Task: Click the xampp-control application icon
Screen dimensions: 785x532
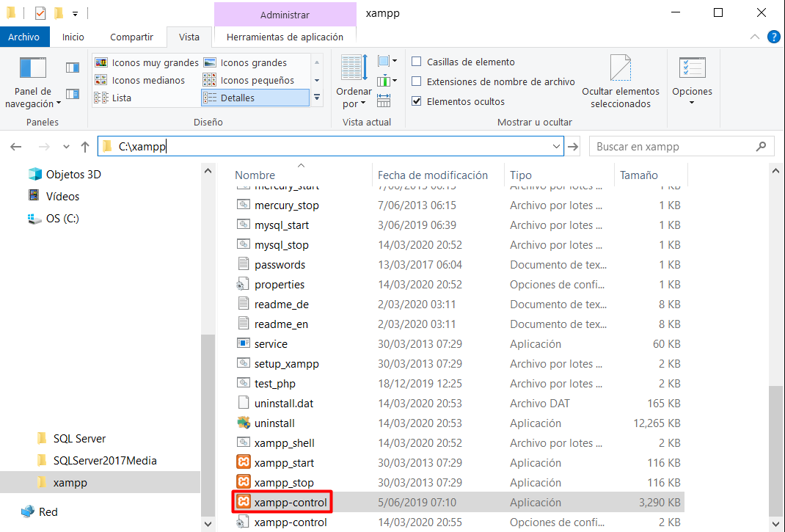Action: tap(244, 503)
